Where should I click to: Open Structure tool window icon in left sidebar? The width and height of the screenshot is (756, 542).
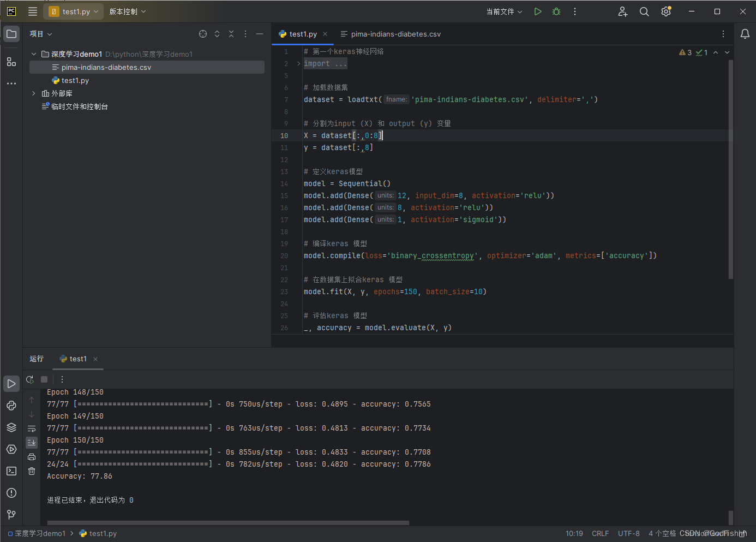pos(11,62)
